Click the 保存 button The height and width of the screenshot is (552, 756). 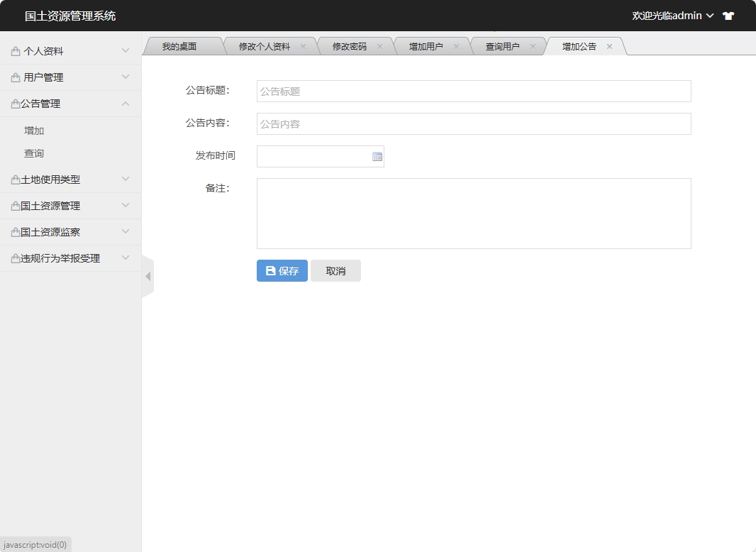[x=282, y=270]
